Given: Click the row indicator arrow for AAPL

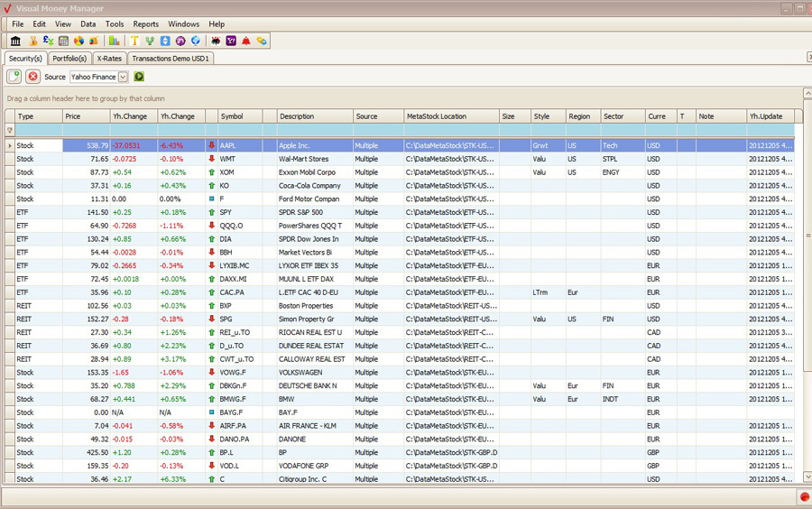Looking at the screenshot, I should pyautogui.click(x=10, y=145).
